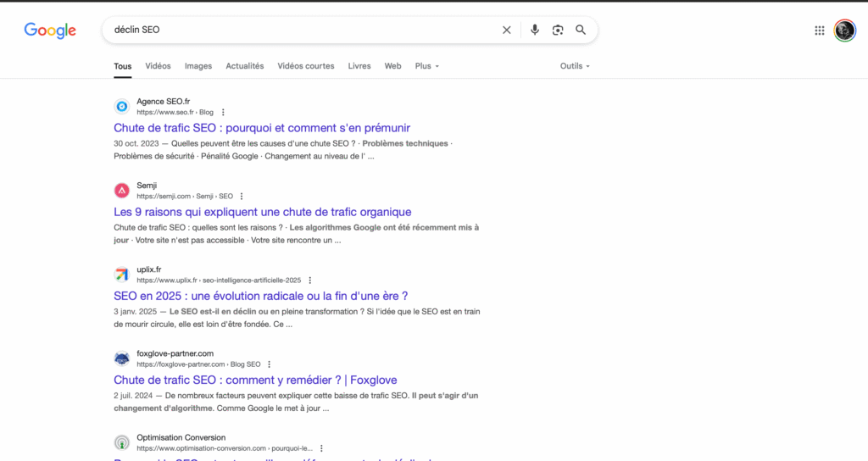Switch to the Actualités tab
Image resolution: width=868 pixels, height=461 pixels.
245,66
